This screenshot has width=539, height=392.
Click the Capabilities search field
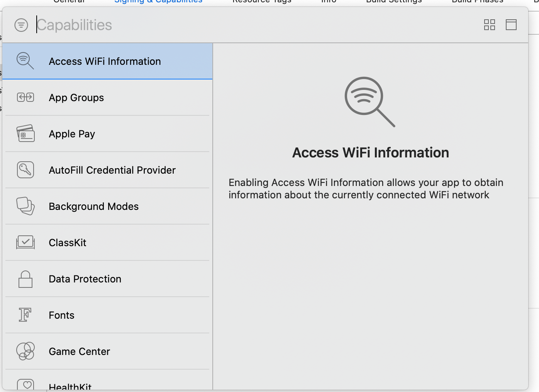116,25
